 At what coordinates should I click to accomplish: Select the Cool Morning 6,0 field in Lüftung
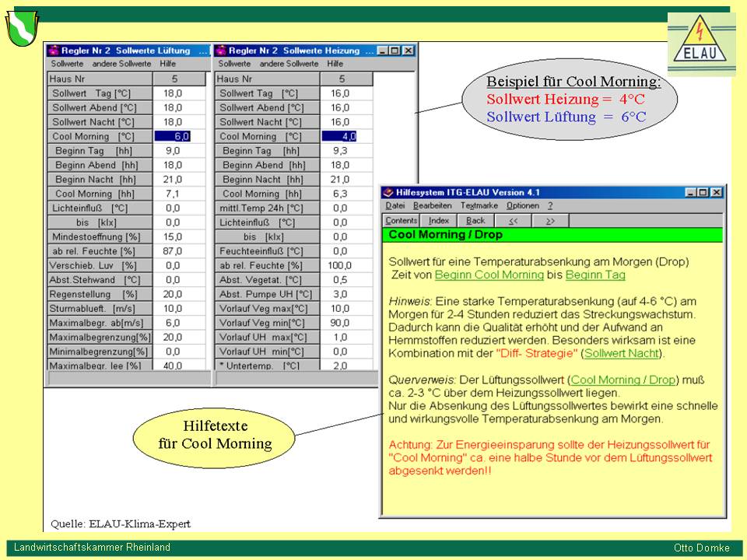click(172, 136)
